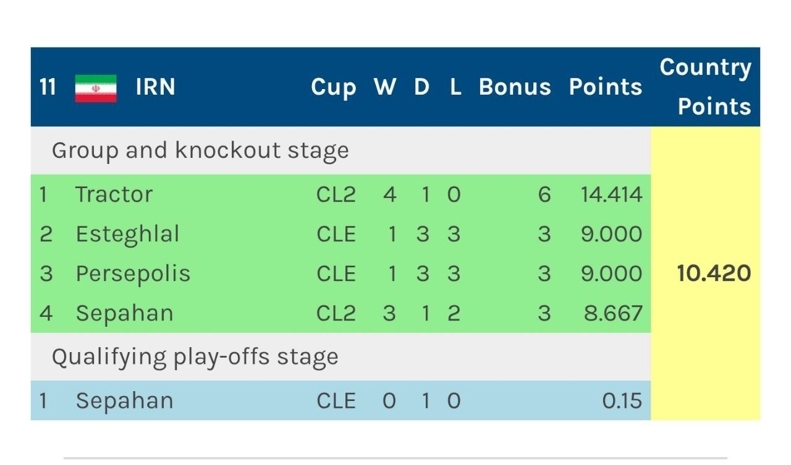This screenshot has height=465, width=791.
Task: Click Sepahan in group stage list
Action: [124, 313]
